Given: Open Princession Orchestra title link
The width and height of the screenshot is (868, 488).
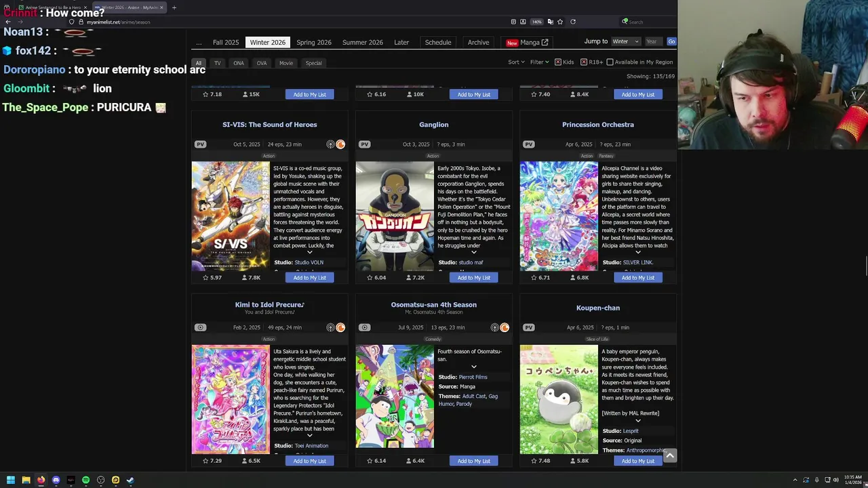Looking at the screenshot, I should (598, 125).
